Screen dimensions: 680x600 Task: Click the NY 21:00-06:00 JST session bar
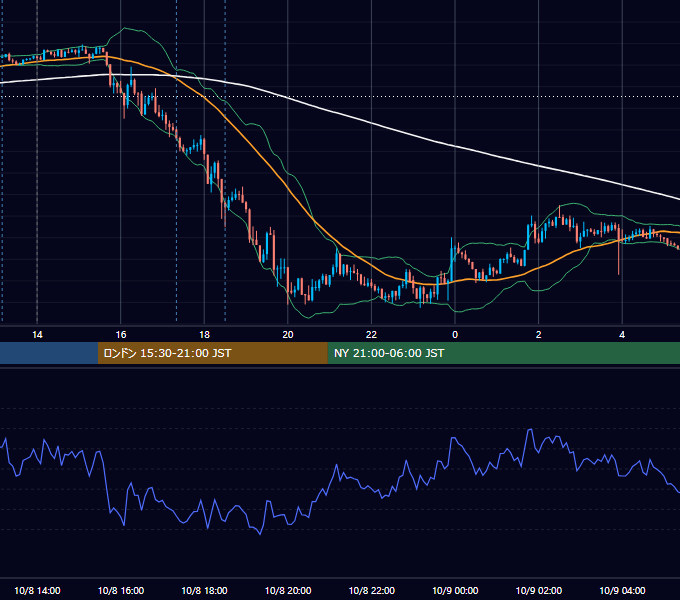tap(503, 353)
